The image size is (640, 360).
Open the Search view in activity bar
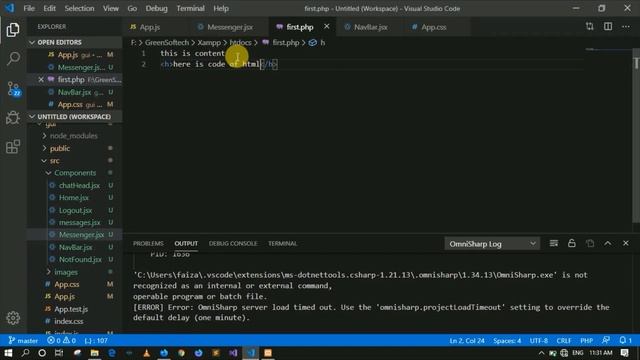[13, 58]
